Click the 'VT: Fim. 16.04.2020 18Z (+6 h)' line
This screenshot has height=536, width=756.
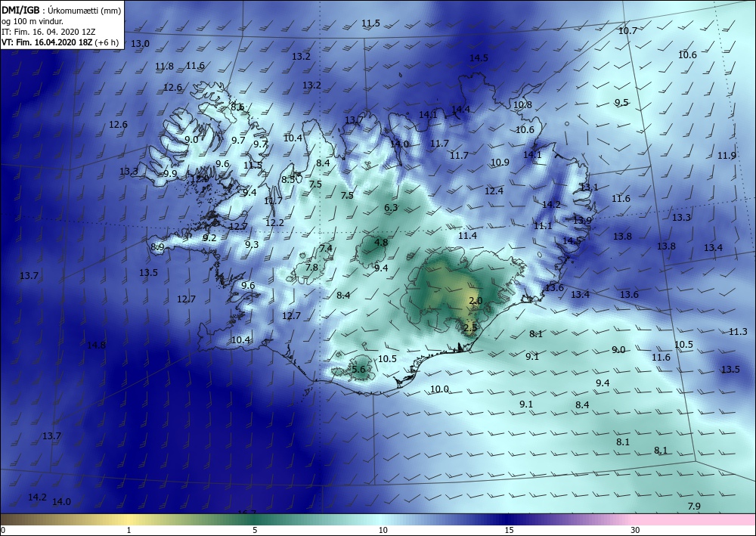pos(60,42)
